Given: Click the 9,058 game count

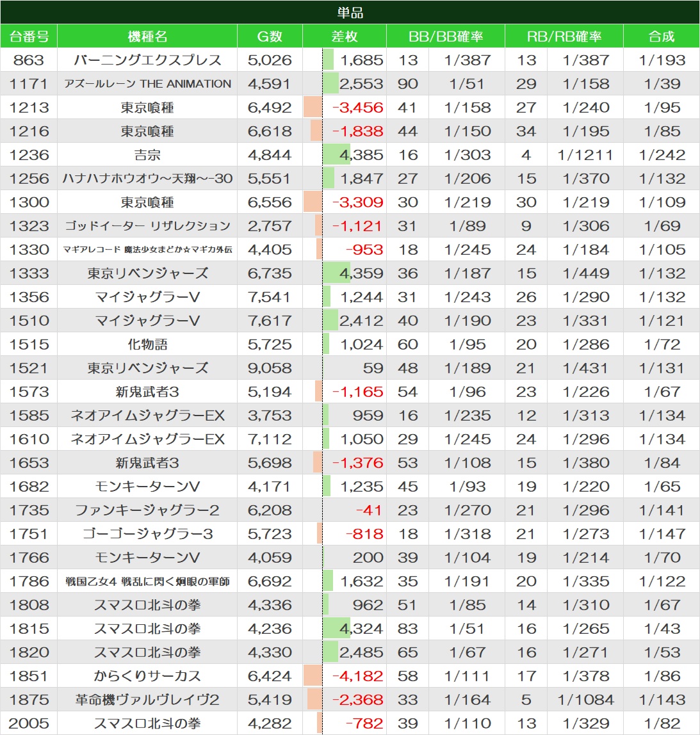Looking at the screenshot, I should 270,368.
